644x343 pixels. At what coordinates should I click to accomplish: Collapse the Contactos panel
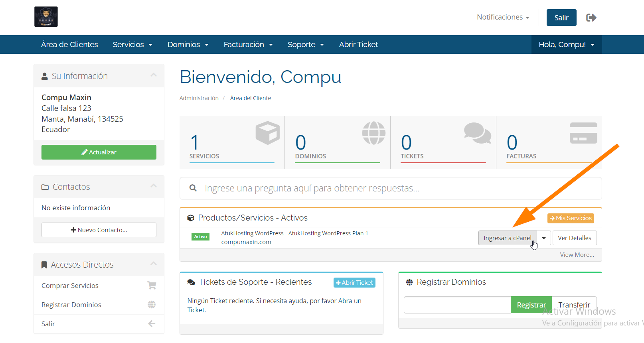pos(154,186)
